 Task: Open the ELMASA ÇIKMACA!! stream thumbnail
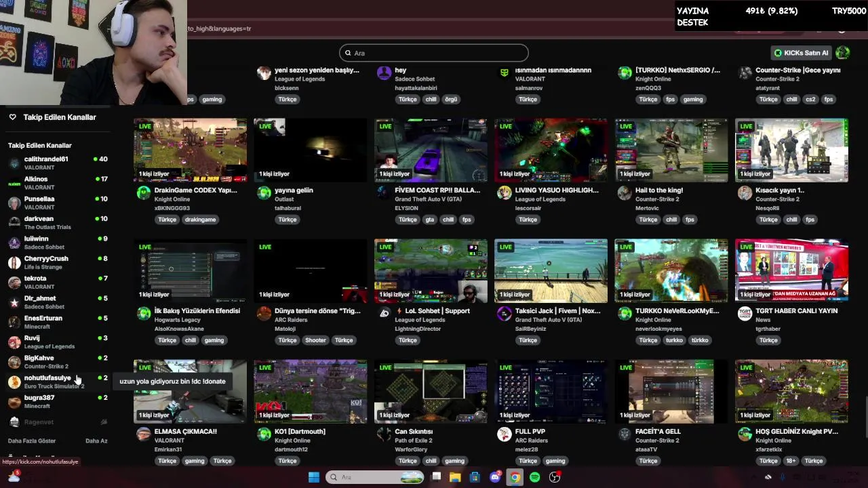click(x=191, y=391)
